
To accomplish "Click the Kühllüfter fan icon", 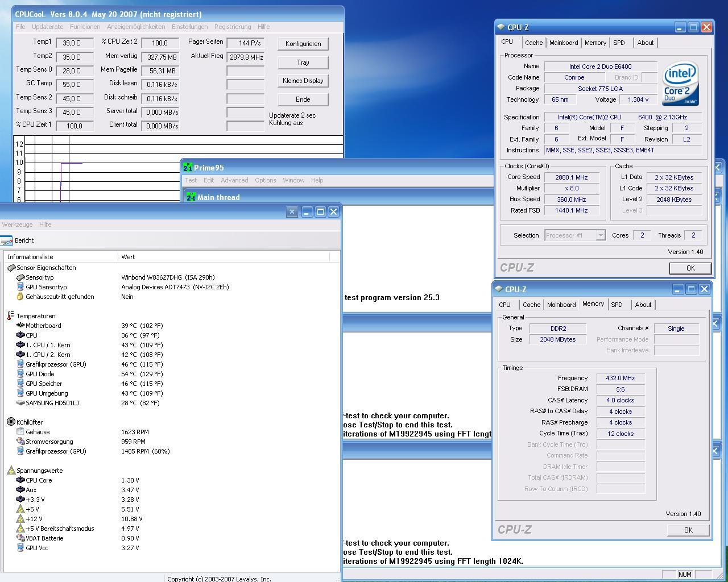I will [11, 422].
